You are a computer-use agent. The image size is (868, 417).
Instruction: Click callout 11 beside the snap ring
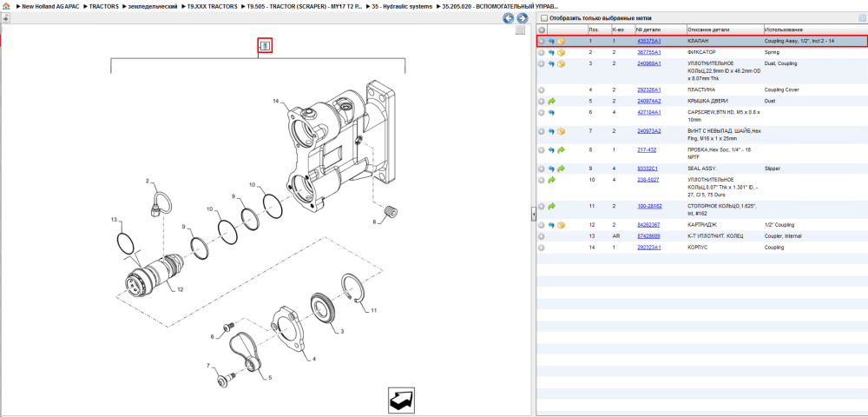[373, 311]
